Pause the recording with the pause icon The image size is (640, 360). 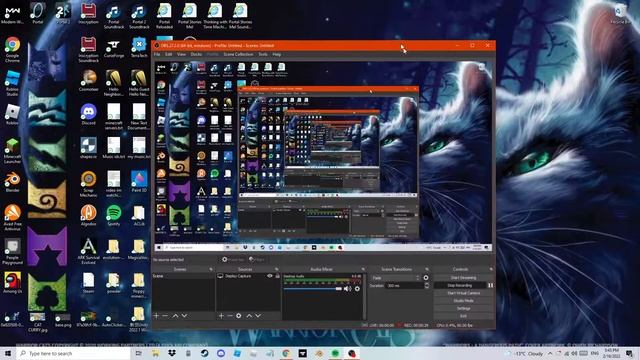pyautogui.click(x=490, y=285)
